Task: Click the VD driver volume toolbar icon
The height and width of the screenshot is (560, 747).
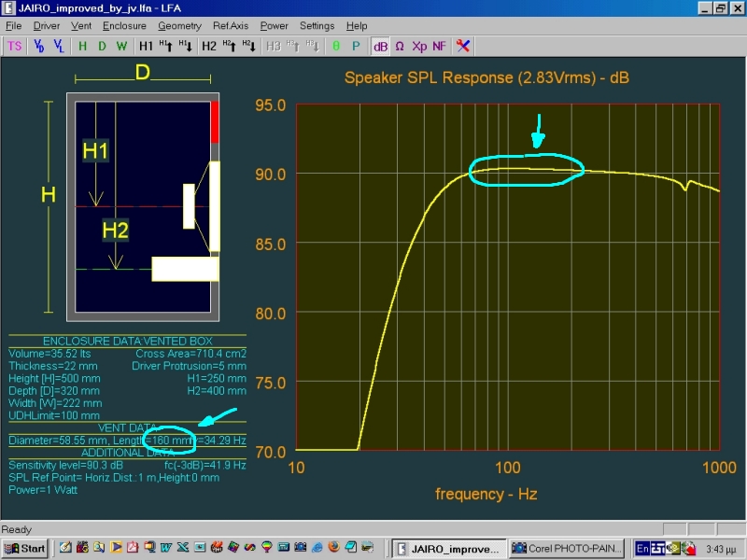Action: 39,46
